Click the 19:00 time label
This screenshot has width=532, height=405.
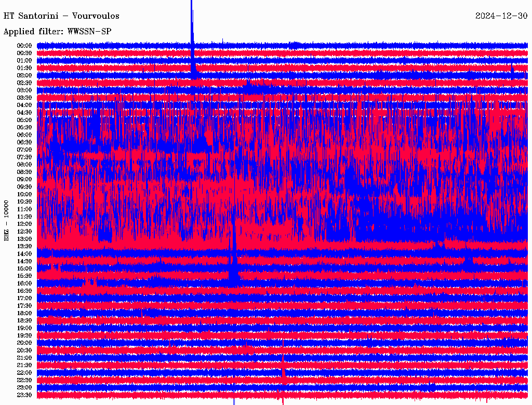(x=24, y=328)
